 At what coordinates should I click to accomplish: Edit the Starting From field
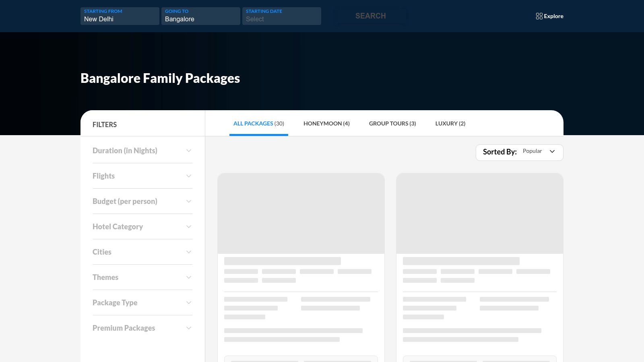pyautogui.click(x=120, y=19)
